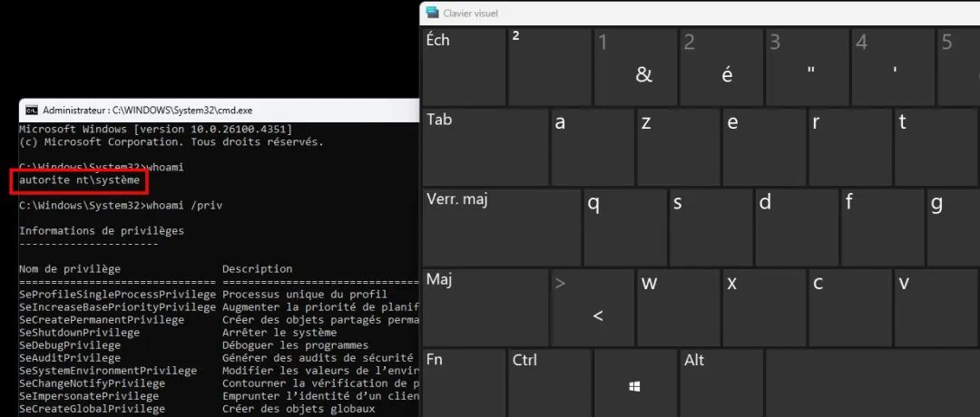Click the Windows logo key on visual keyboard
Image resolution: width=980 pixels, height=417 pixels.
[634, 383]
